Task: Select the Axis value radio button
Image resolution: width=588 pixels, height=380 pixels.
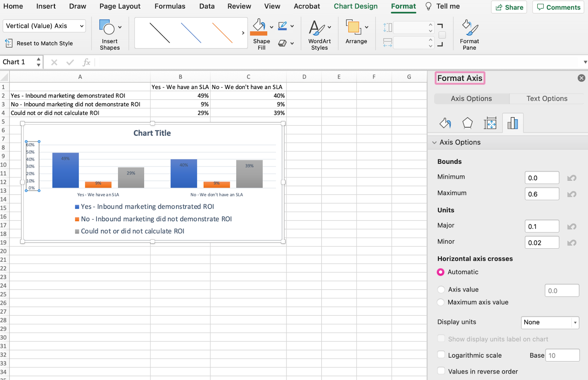Action: point(441,290)
